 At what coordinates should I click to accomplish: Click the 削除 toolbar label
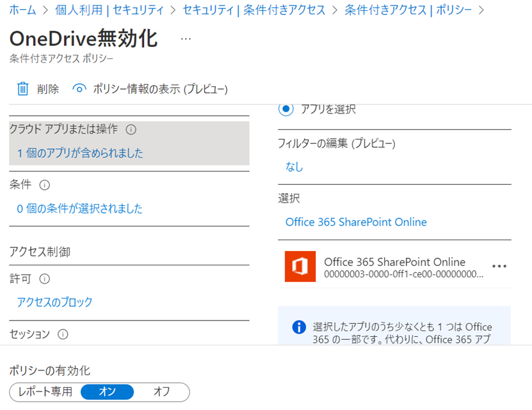[x=48, y=89]
